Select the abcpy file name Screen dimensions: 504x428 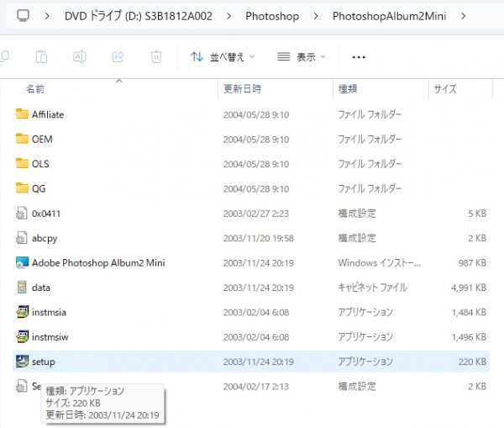pyautogui.click(x=45, y=239)
